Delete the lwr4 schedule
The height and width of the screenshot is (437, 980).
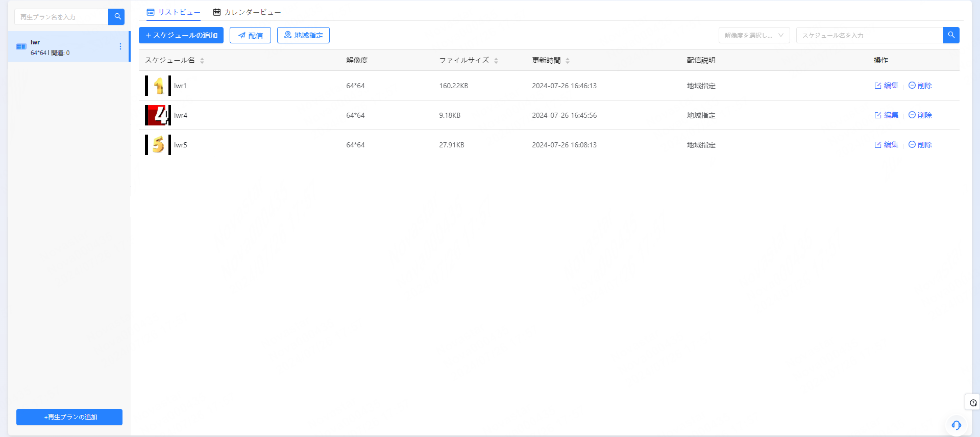tap(920, 115)
